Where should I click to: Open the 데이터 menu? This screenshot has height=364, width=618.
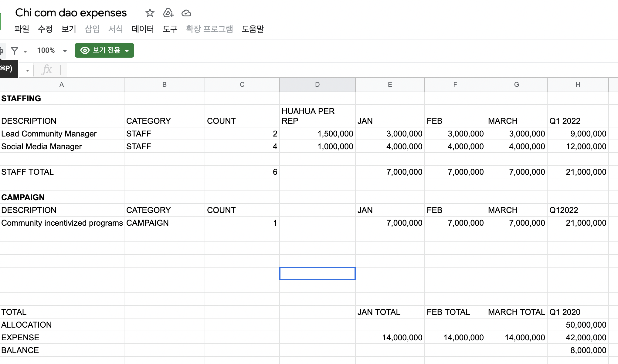[143, 29]
